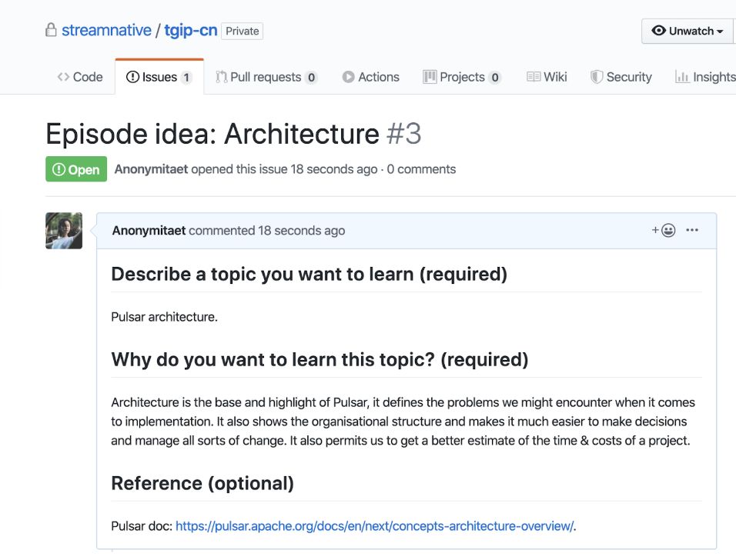
Task: Click the Projects counter badge
Action: (495, 78)
